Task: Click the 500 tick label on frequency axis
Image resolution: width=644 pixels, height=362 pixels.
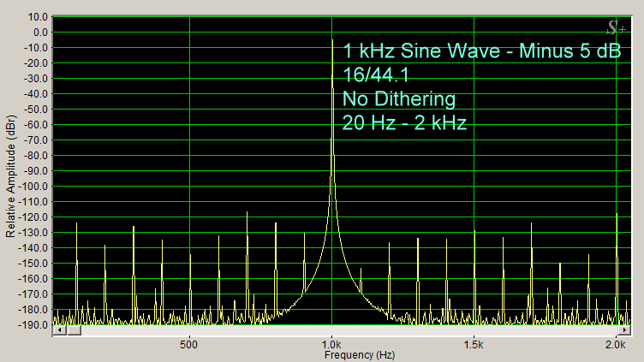Action: [189, 344]
